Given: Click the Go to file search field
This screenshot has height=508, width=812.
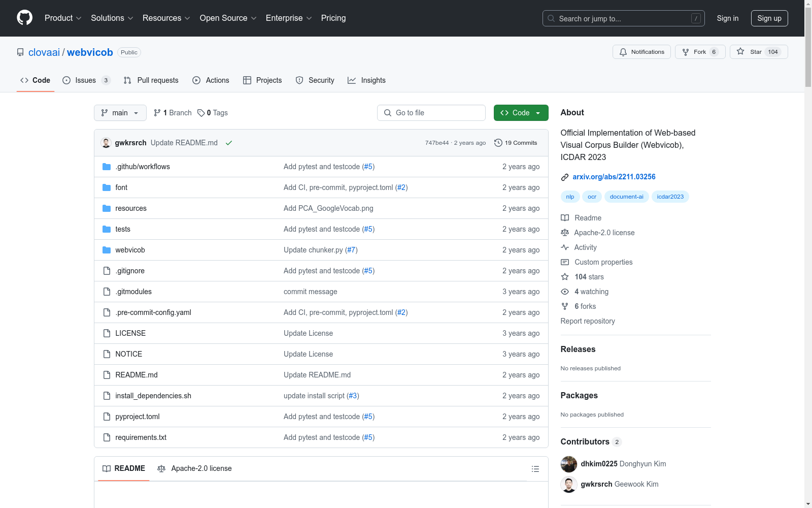Looking at the screenshot, I should tap(431, 113).
